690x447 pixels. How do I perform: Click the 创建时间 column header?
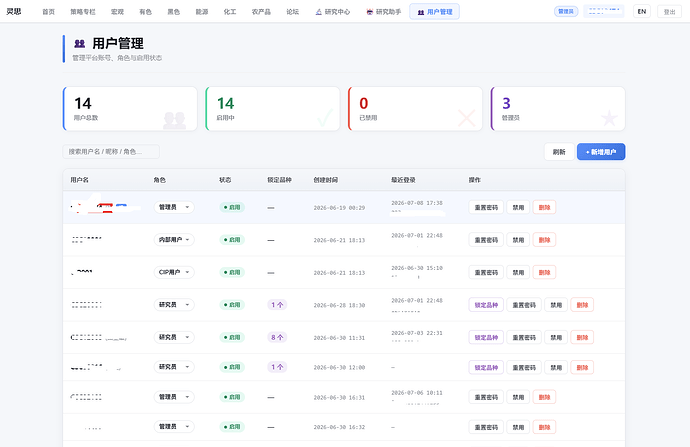326,180
